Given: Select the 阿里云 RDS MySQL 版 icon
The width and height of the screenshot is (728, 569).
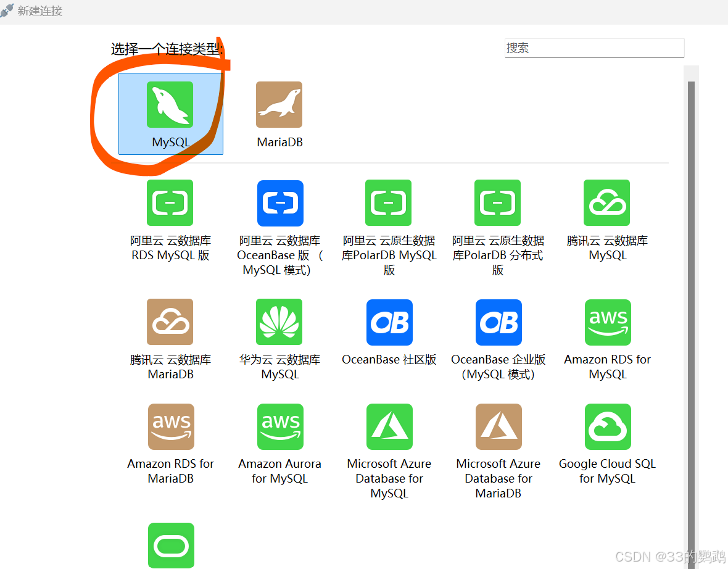Looking at the screenshot, I should pos(170,203).
